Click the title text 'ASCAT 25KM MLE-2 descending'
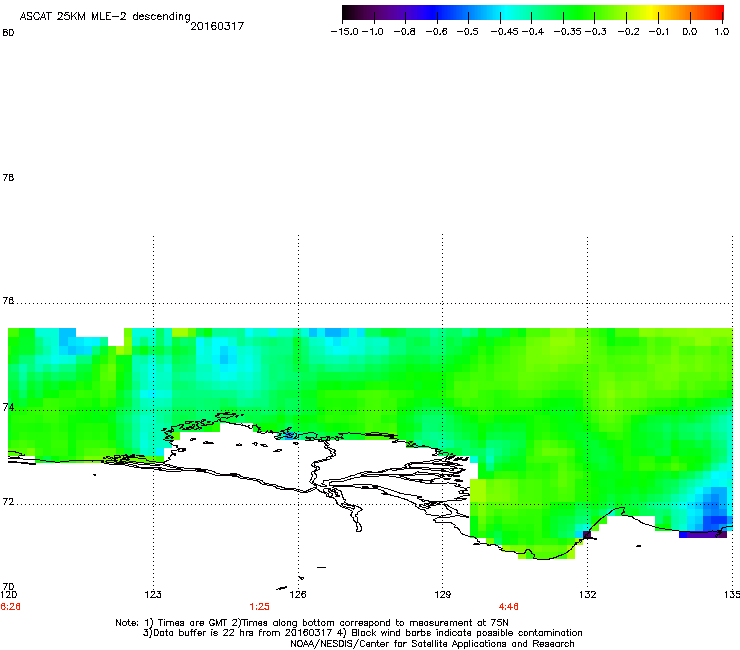Viewport: 740px width, 650px height. click(x=105, y=17)
